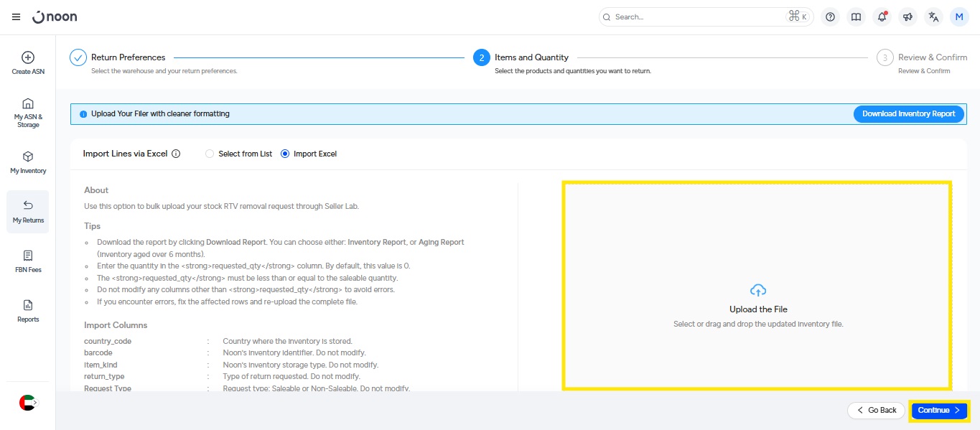The image size is (980, 430).
Task: Open the language translation icon
Action: click(x=933, y=17)
